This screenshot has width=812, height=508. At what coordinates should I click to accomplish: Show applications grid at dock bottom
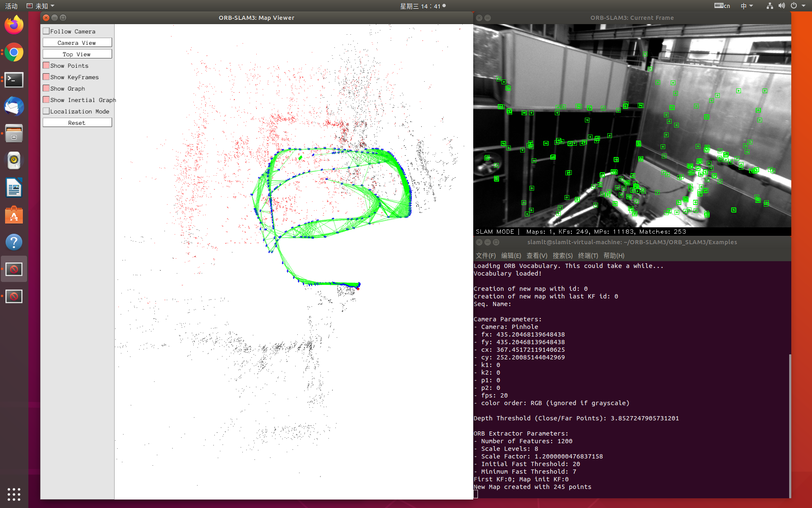click(x=14, y=494)
